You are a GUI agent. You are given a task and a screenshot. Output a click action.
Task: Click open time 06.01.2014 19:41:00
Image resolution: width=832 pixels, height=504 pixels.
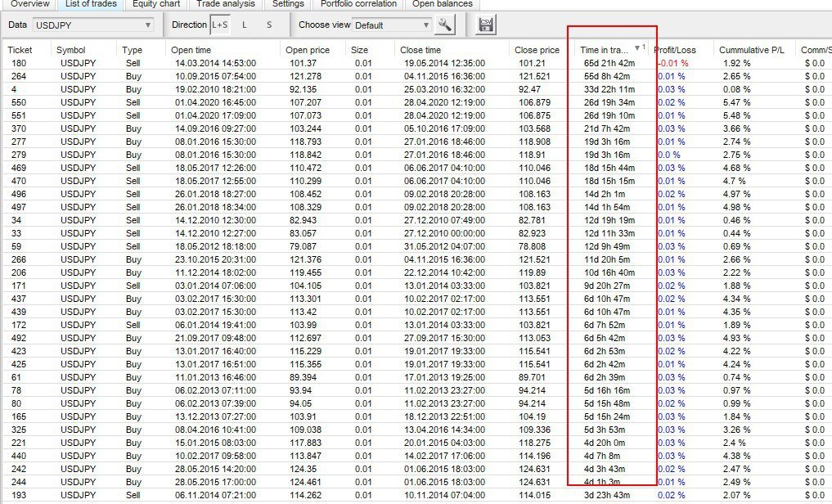tap(215, 325)
